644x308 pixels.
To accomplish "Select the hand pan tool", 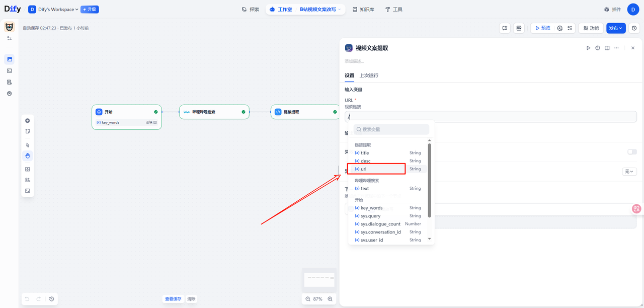I will (28, 156).
